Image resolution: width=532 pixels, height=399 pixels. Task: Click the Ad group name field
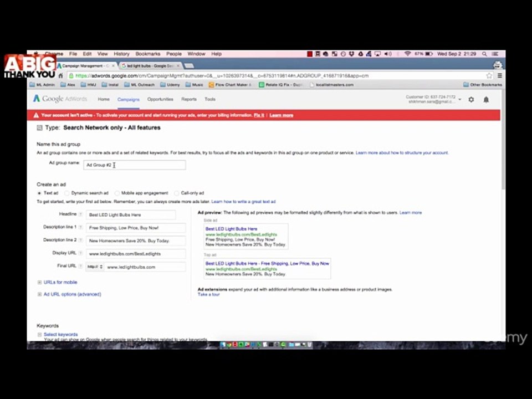tap(134, 165)
